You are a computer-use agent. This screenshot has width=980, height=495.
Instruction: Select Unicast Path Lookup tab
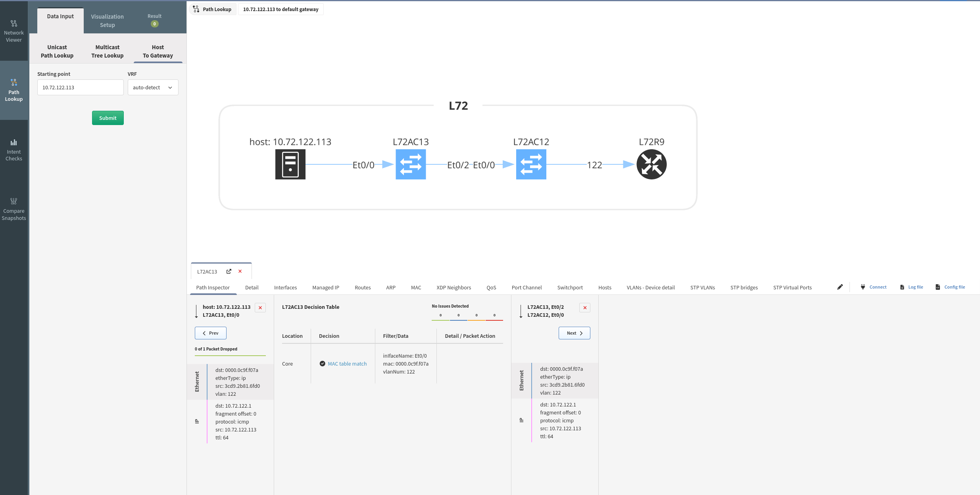[x=57, y=51]
